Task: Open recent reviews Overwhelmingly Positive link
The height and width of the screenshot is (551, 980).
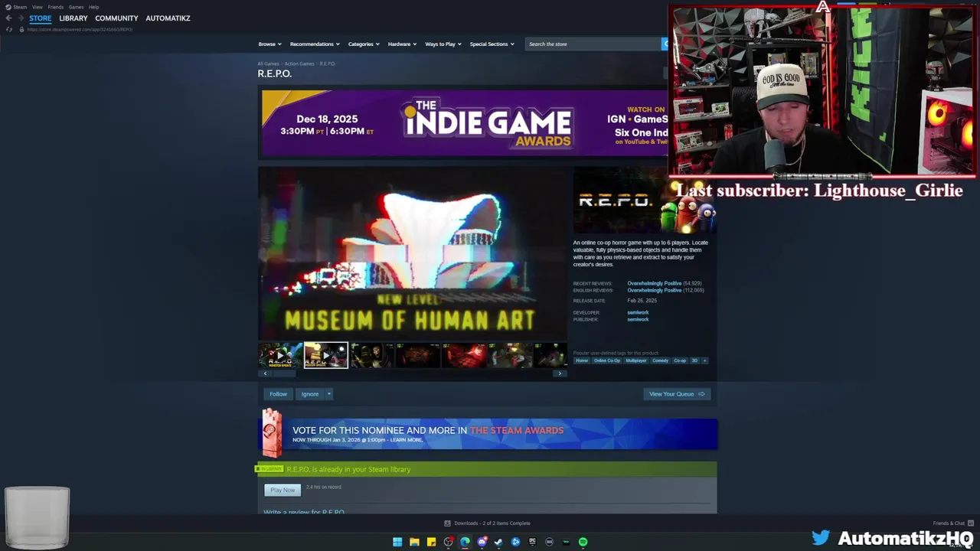Action: tap(655, 283)
